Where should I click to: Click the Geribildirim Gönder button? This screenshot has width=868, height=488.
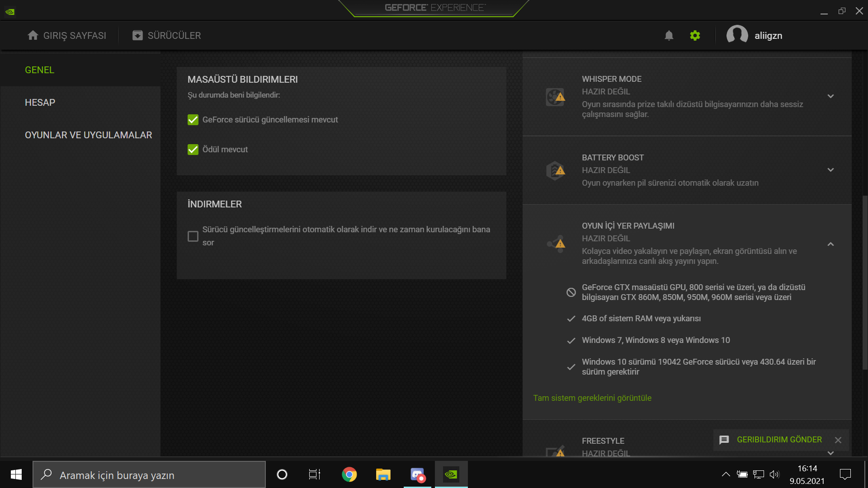pyautogui.click(x=779, y=440)
